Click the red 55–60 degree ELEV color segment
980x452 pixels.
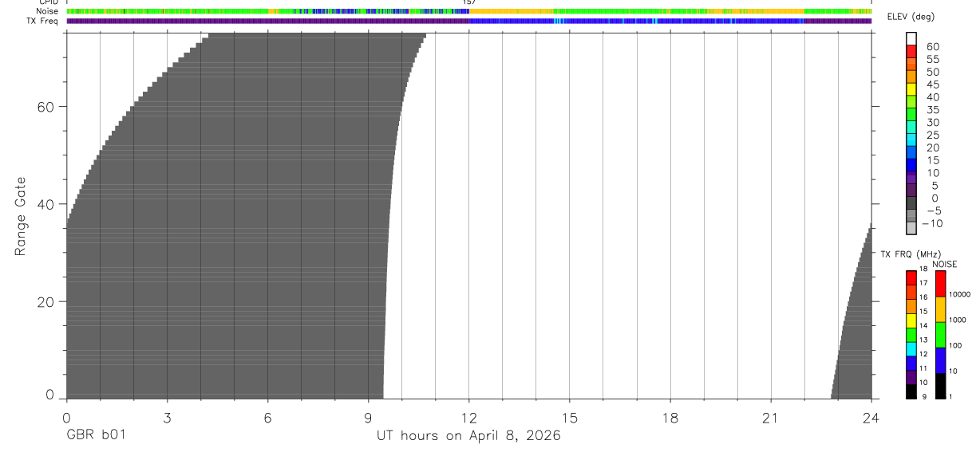[x=911, y=51]
